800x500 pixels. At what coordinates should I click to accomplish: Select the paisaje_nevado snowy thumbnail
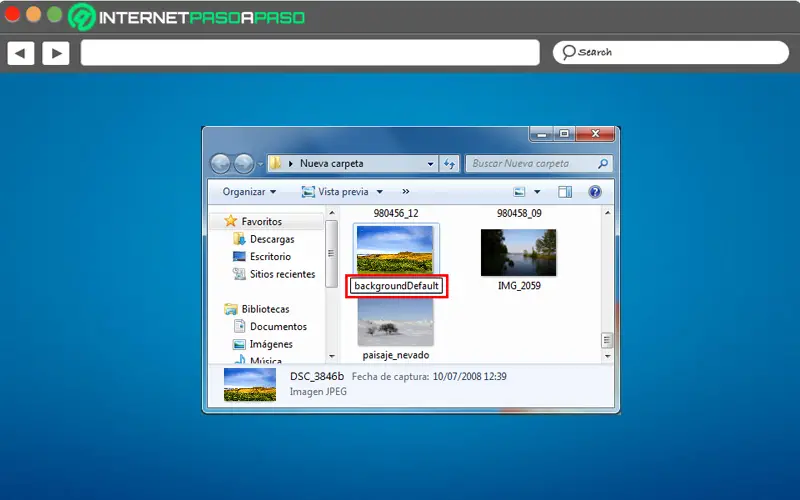coord(395,322)
